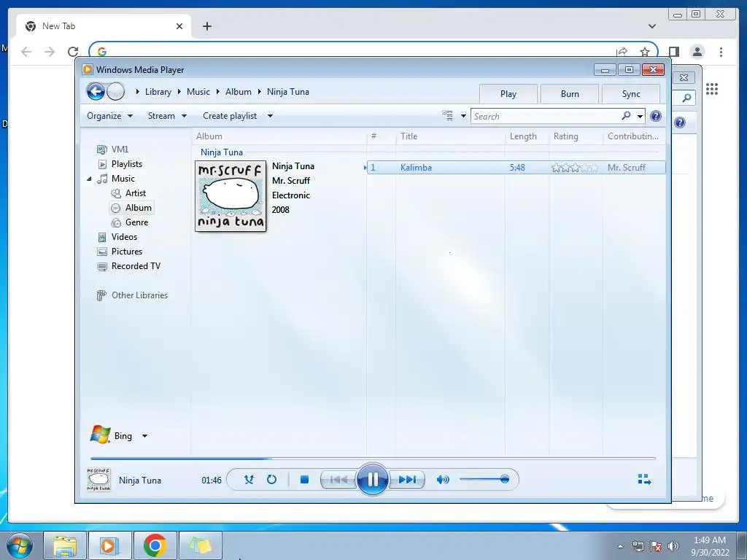Open Chrome's three-dot menu

tap(721, 52)
